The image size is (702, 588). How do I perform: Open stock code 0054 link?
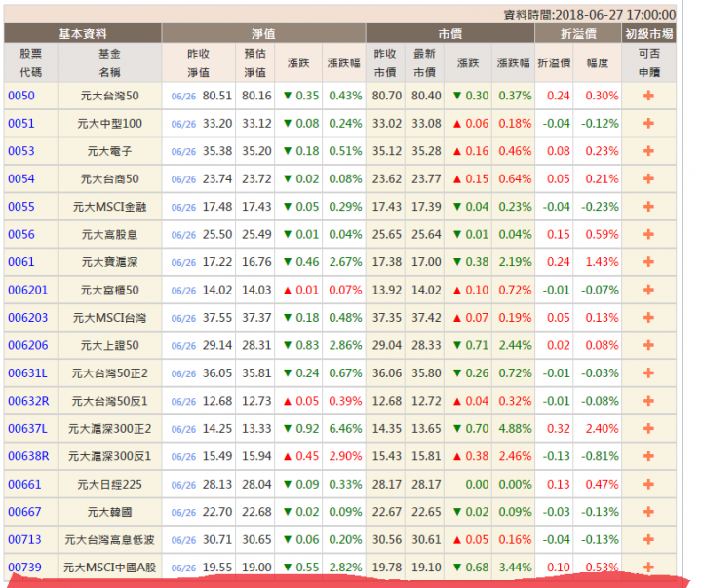pyautogui.click(x=21, y=178)
